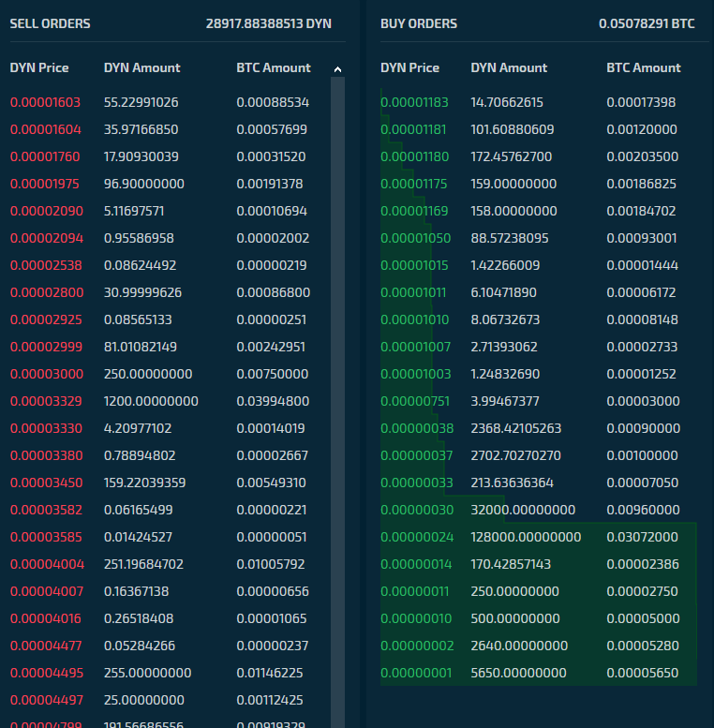The height and width of the screenshot is (728, 714).
Task: Select sell order priced 0.00002800
Action: [x=171, y=292]
